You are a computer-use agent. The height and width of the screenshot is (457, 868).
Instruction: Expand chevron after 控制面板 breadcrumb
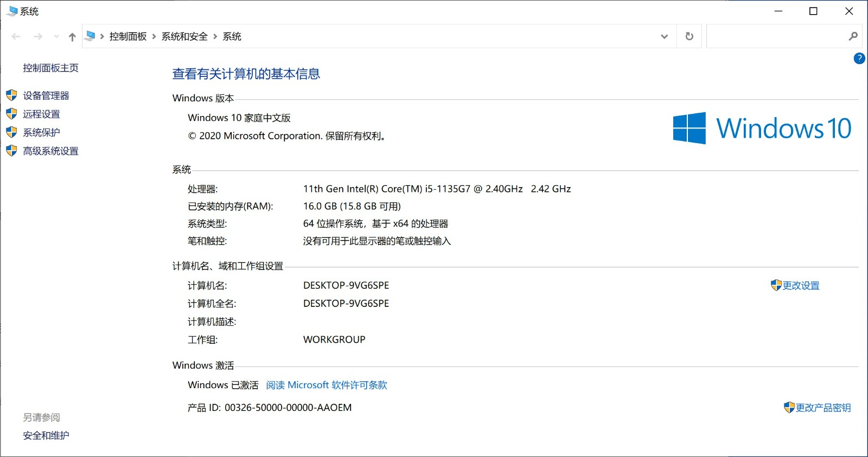[154, 36]
